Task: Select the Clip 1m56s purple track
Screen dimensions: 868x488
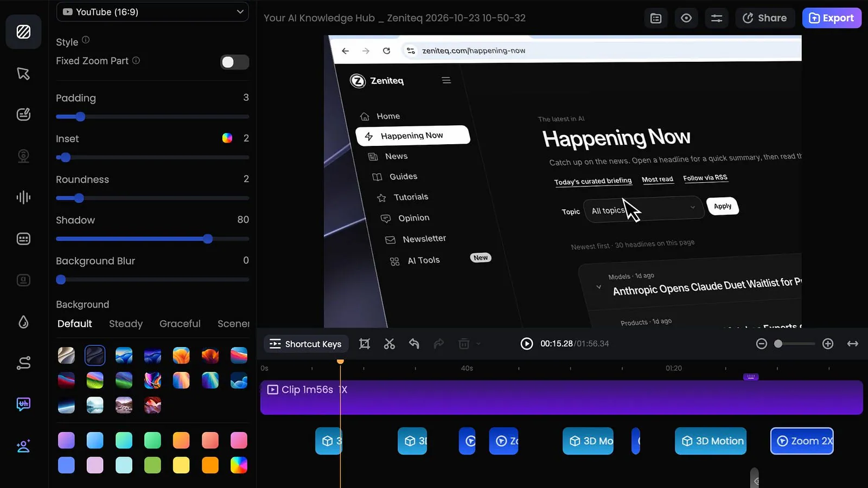Action: (561, 397)
